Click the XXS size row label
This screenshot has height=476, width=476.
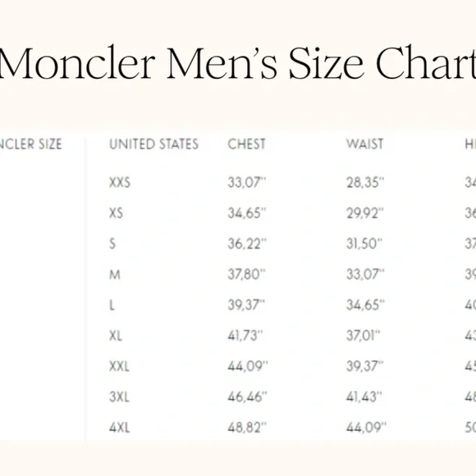point(120,182)
